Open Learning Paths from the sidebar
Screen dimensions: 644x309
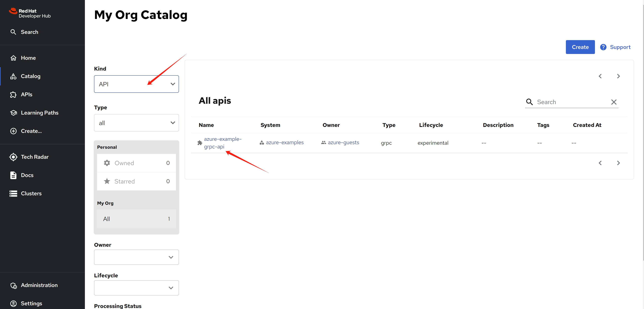[x=40, y=113]
